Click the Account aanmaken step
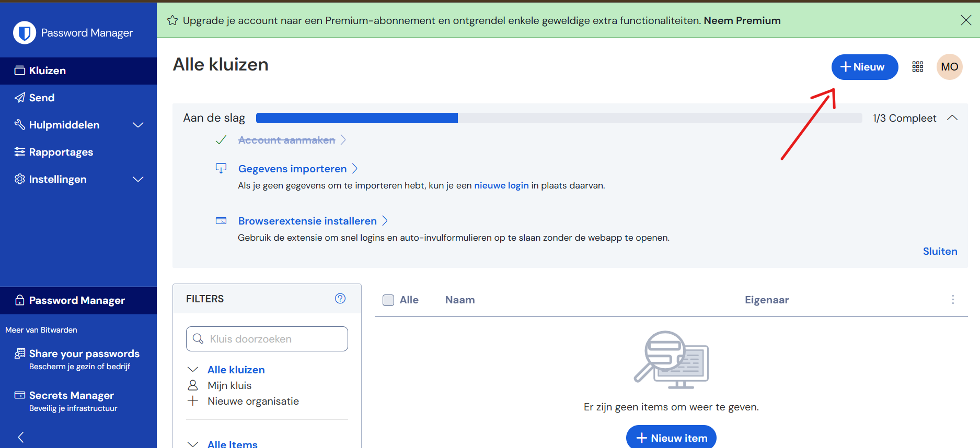Screen dimensions: 980x448 pos(286,140)
